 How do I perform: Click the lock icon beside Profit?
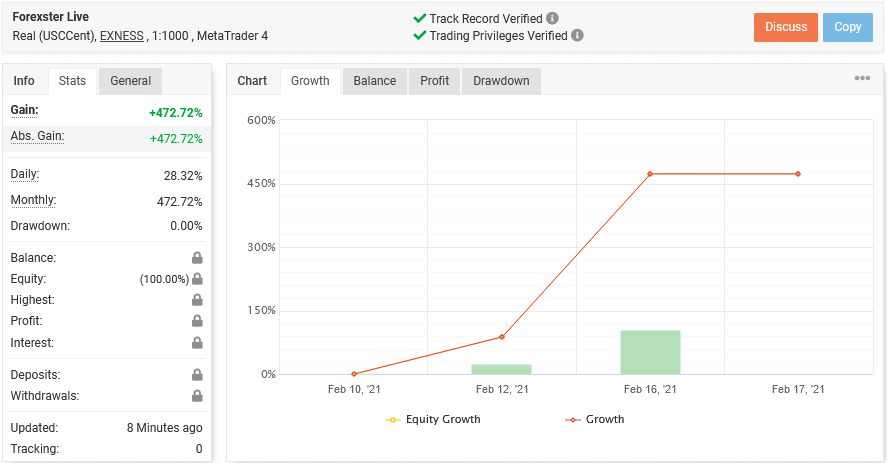pyautogui.click(x=197, y=321)
